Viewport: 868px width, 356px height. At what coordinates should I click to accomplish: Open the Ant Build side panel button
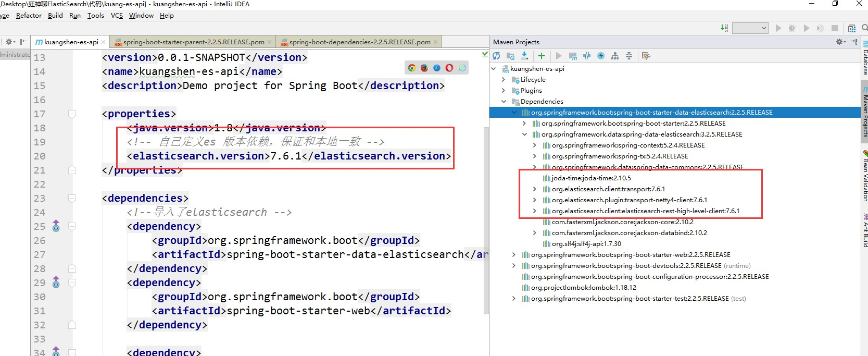pos(864,230)
